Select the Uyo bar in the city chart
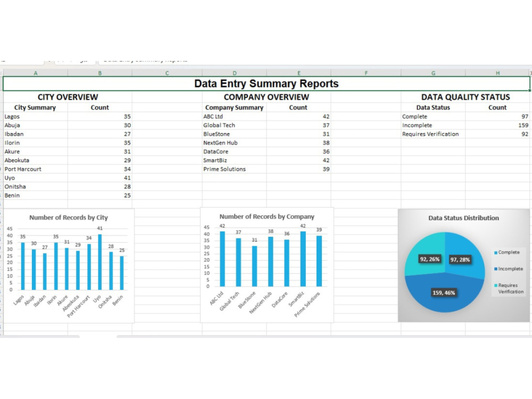 tap(100, 262)
